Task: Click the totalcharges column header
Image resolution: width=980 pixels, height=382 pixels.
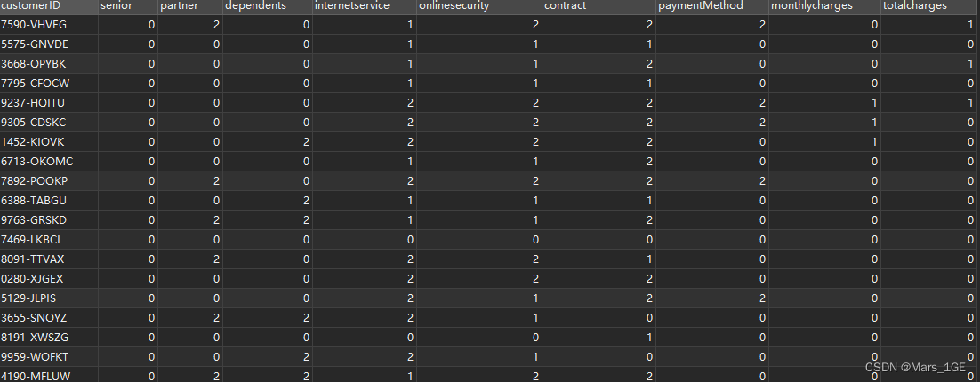Action: coord(930,7)
